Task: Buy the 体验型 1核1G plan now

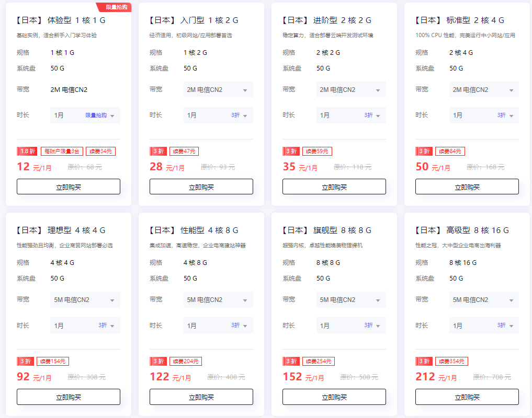Action: 69,187
